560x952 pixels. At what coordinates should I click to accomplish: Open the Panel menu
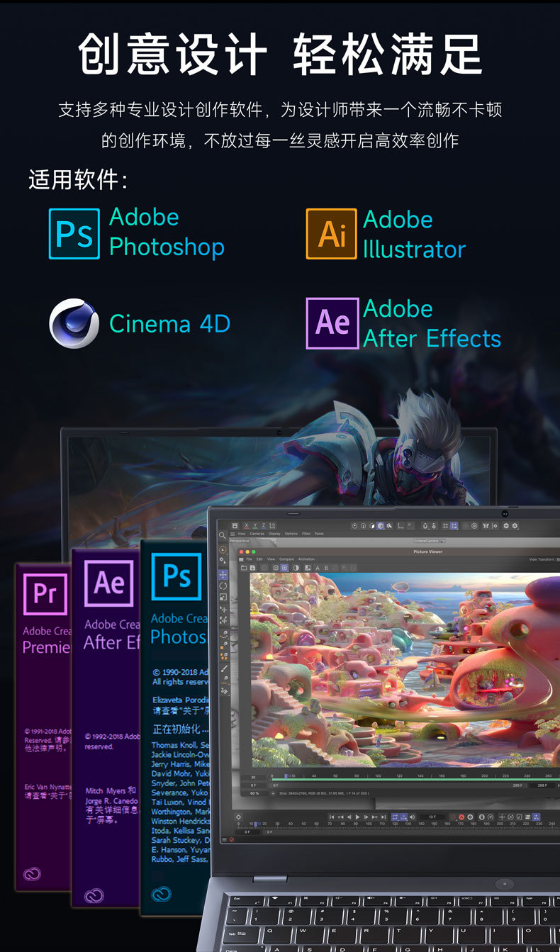tap(319, 533)
